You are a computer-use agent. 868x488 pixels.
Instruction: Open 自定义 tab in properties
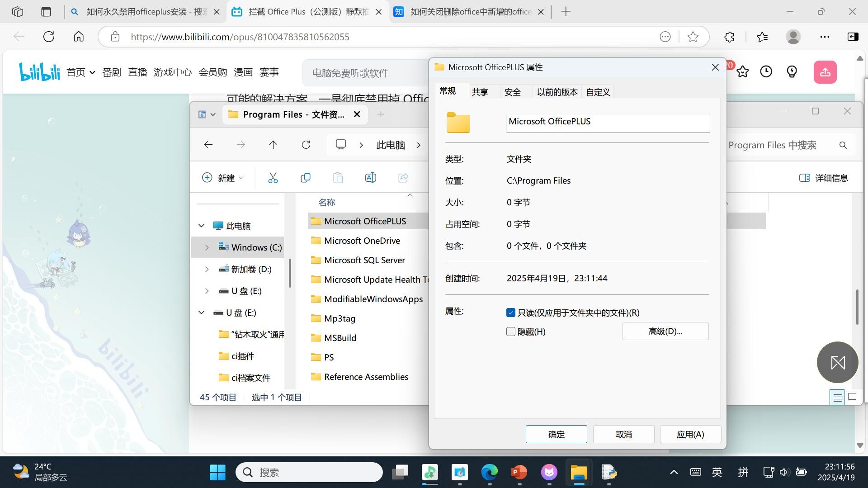tap(598, 92)
